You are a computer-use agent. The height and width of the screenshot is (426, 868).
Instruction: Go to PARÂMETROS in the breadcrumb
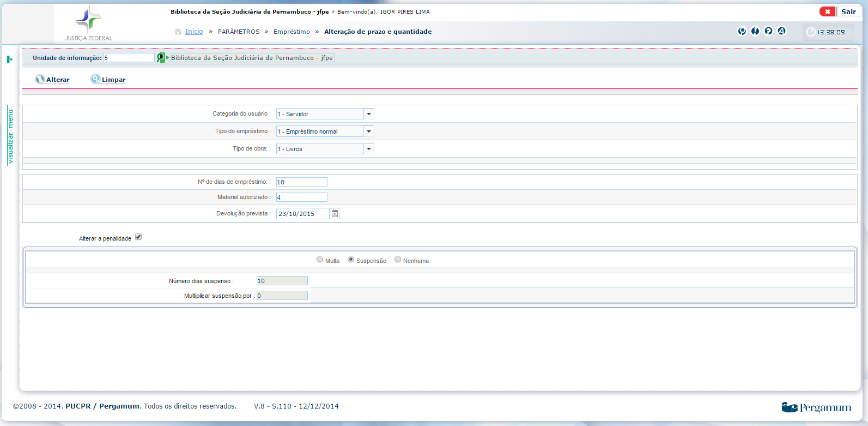tap(239, 32)
